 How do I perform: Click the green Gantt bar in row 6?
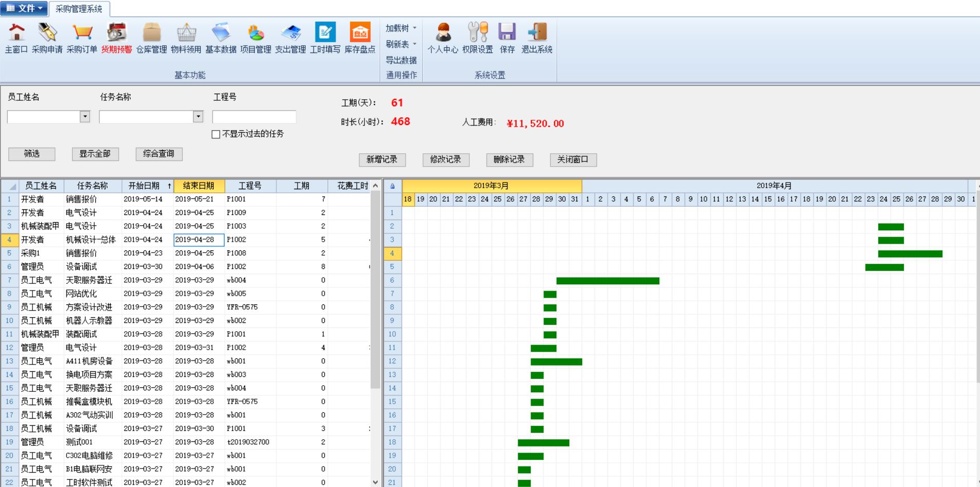(607, 281)
